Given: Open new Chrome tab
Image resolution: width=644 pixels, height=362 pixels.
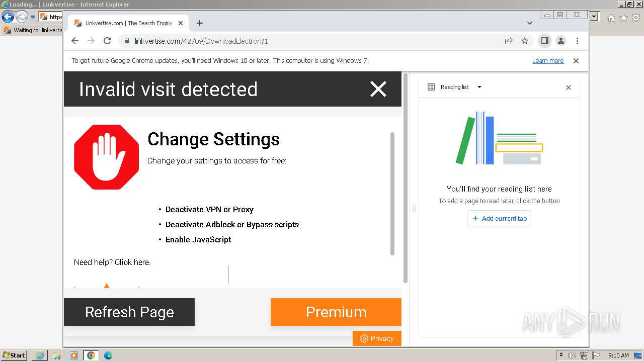Looking at the screenshot, I should [200, 23].
